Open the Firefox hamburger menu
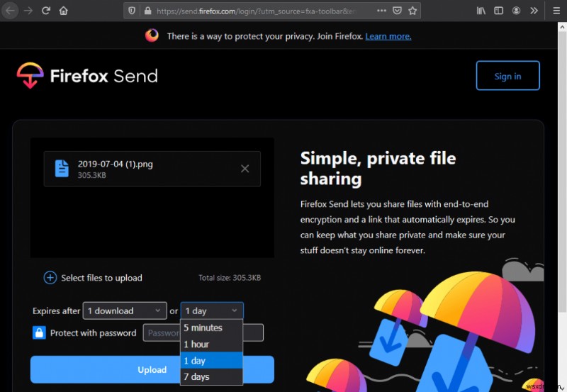Screen dimensions: 567x392 [x=556, y=11]
